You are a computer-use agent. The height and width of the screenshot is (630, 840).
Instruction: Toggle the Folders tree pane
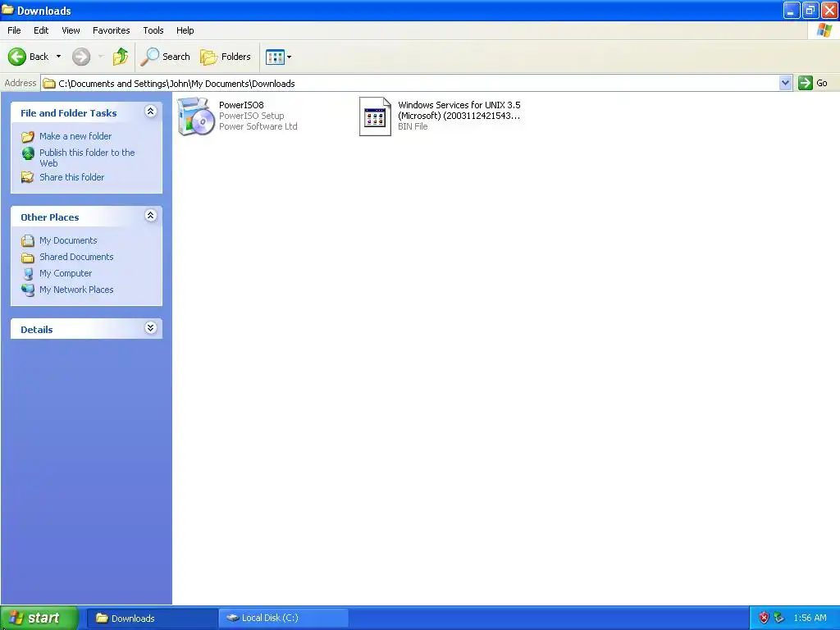point(226,57)
